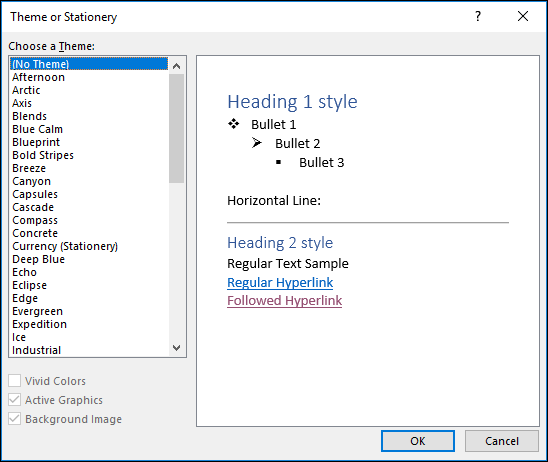Click the theme list scroll down arrow
The image size is (548, 462).
176,348
